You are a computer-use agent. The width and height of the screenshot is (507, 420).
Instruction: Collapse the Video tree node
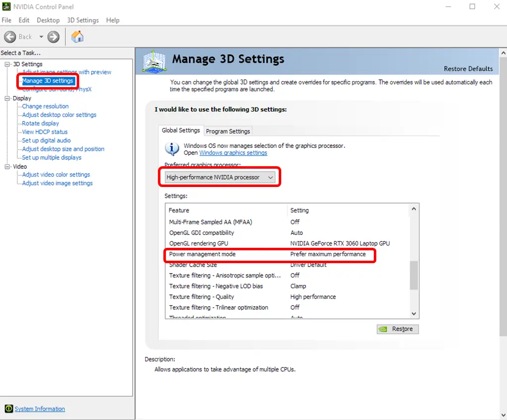(7, 166)
